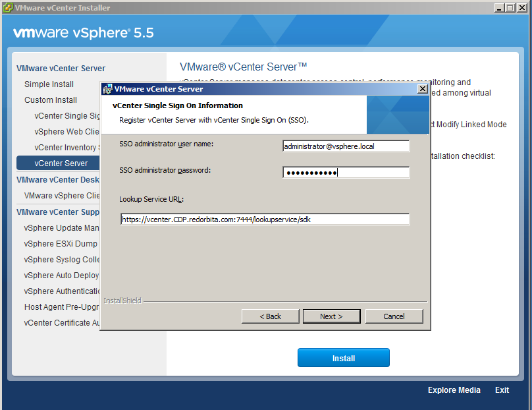Cancel the vCenter Server setup
532x410 pixels.
pyautogui.click(x=394, y=316)
